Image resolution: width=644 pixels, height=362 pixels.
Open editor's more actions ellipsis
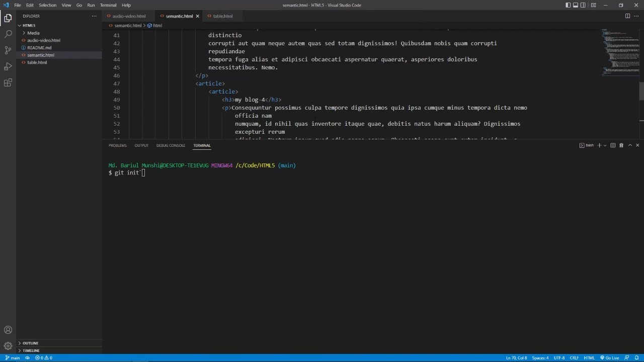coord(636,16)
